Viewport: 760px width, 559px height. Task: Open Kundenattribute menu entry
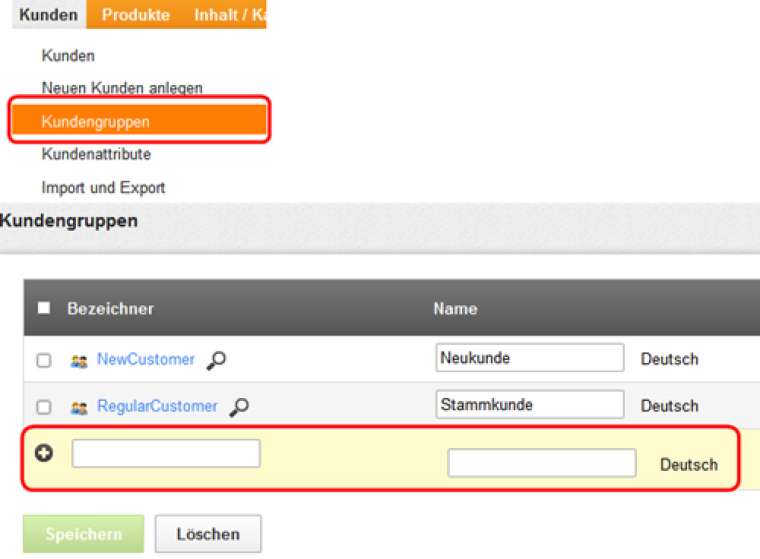coord(96,154)
